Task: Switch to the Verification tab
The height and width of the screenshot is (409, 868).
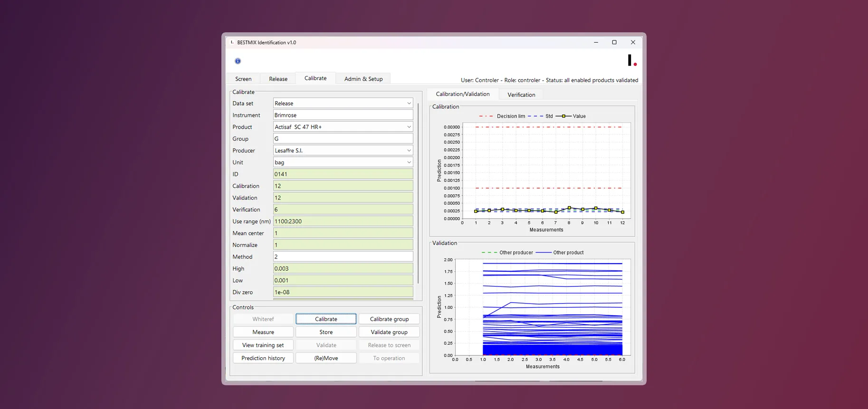Action: click(x=521, y=95)
